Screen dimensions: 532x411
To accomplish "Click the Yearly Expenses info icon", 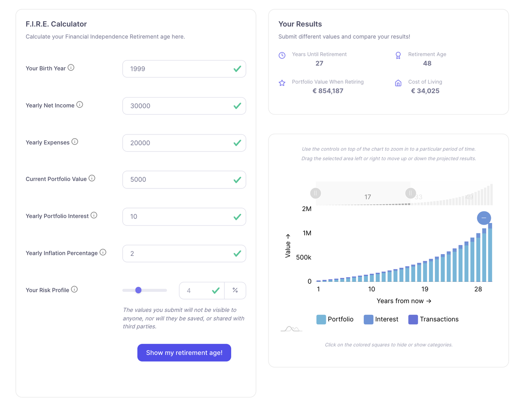I will click(75, 142).
